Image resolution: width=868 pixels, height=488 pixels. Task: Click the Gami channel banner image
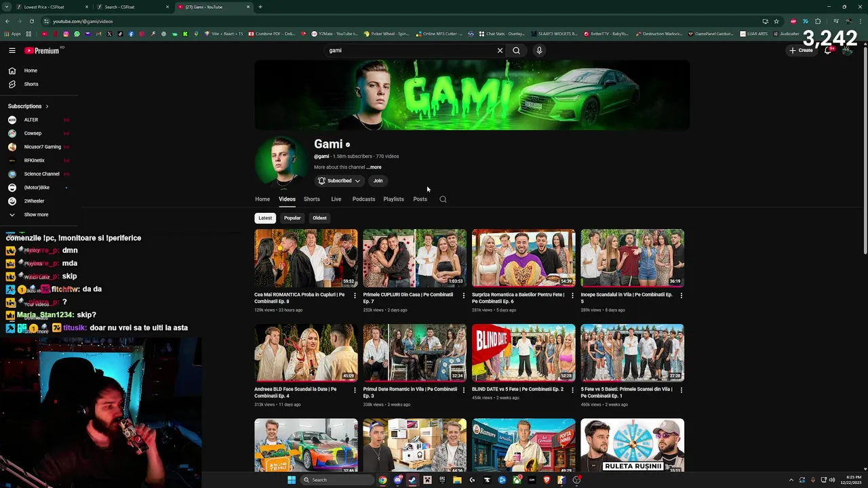[472, 95]
